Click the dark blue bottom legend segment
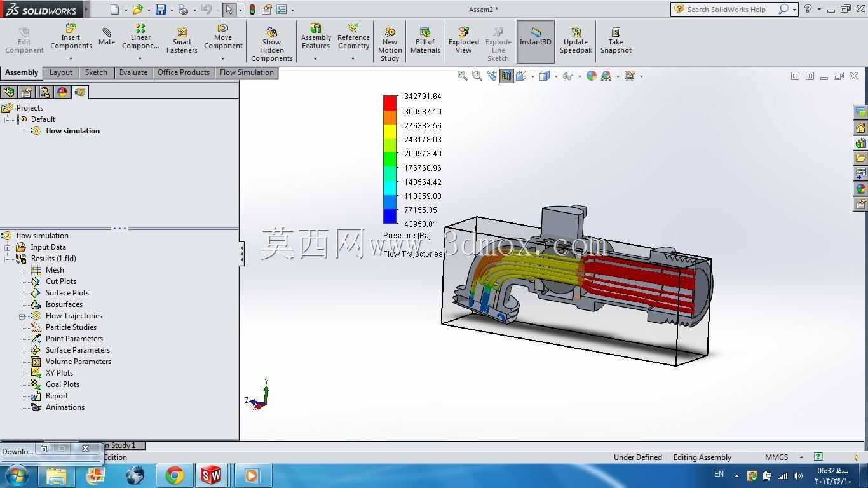 point(390,216)
